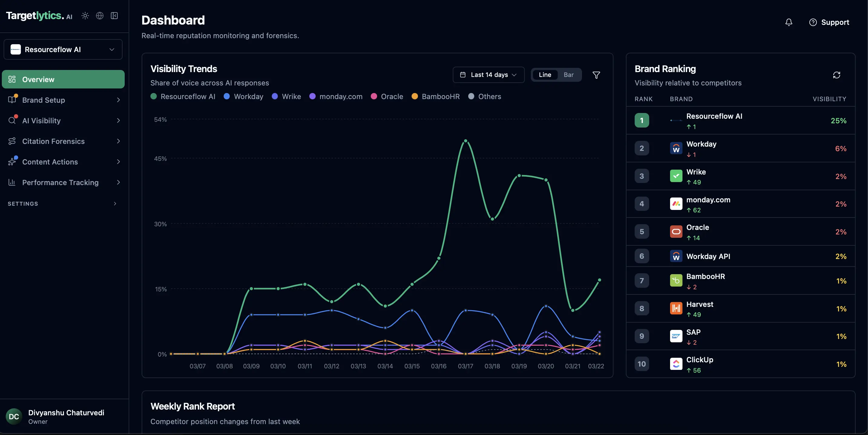
Task: Expand AI Visibility chevron
Action: [x=118, y=120]
